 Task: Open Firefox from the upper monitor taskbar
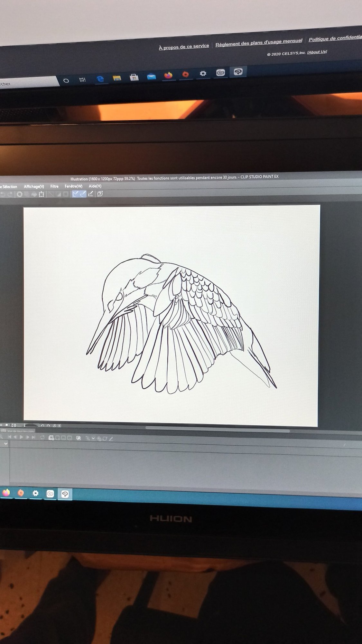pyautogui.click(x=168, y=76)
